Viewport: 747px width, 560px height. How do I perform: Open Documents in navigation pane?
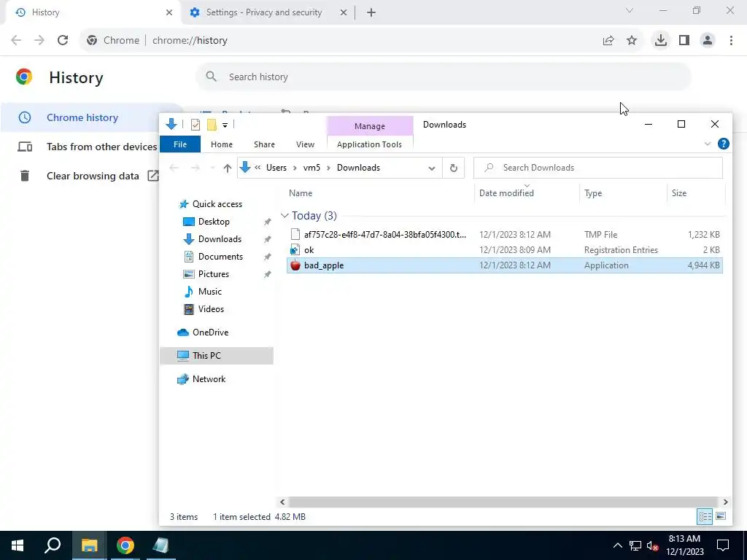pos(220,256)
